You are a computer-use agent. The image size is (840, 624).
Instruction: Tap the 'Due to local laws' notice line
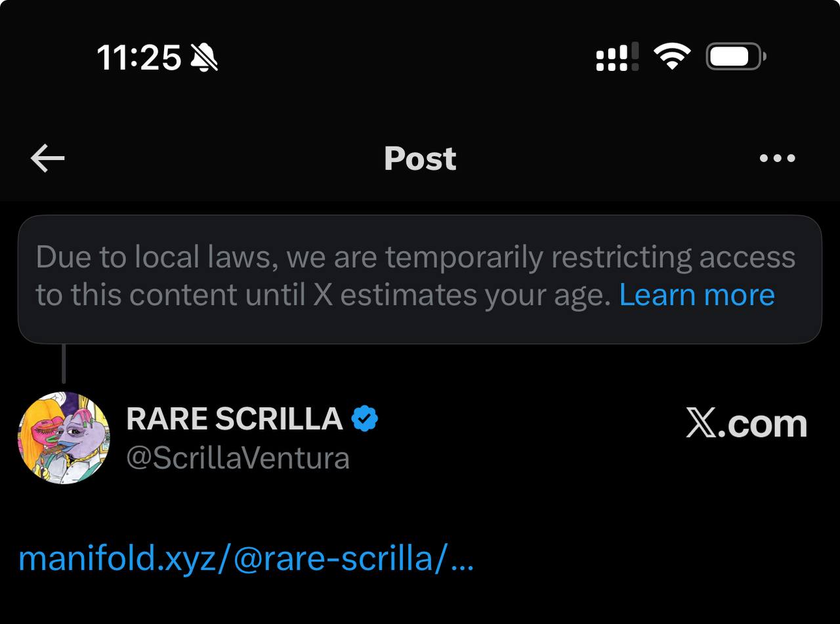(415, 257)
